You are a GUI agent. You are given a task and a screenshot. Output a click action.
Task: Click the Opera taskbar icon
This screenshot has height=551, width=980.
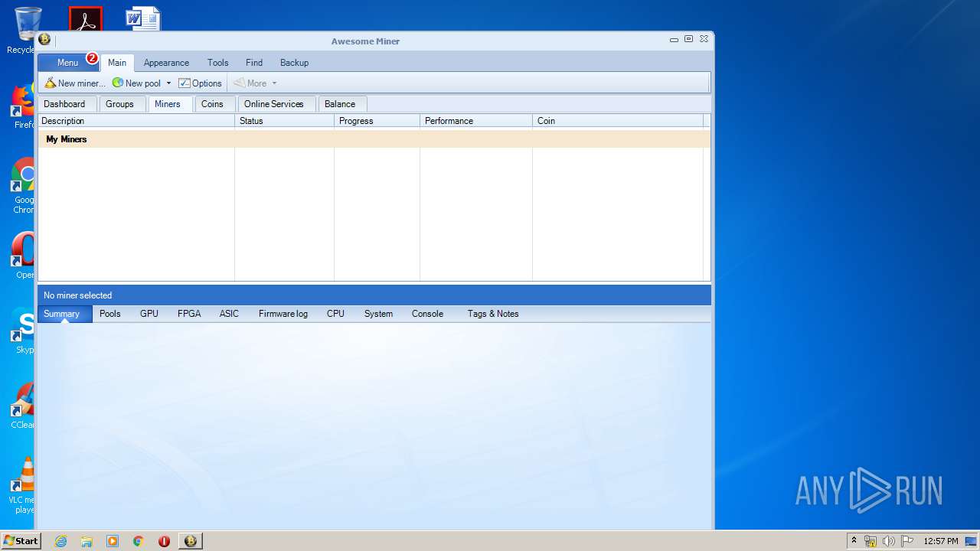164,541
